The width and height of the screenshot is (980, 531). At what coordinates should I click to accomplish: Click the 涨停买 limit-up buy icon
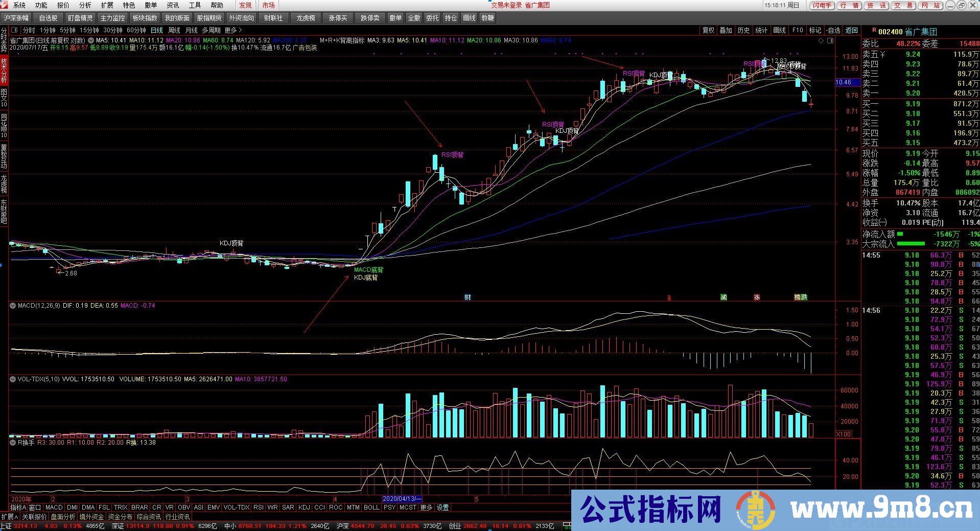tap(338, 17)
